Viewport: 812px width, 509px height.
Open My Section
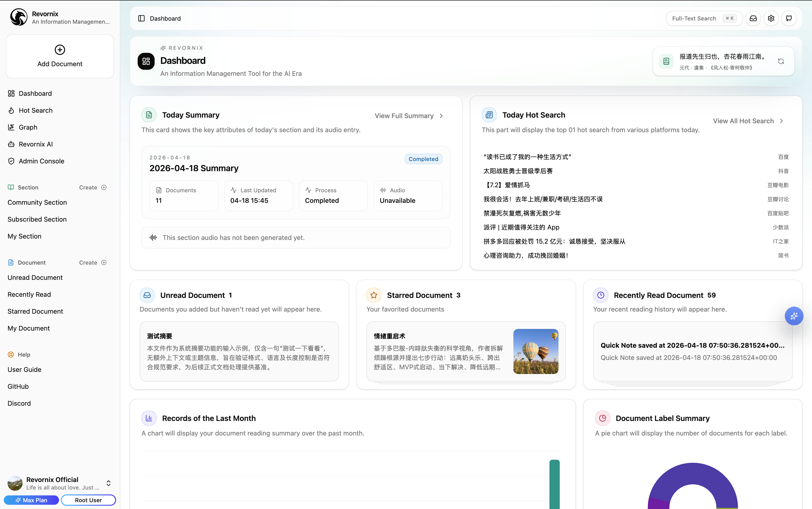click(24, 236)
